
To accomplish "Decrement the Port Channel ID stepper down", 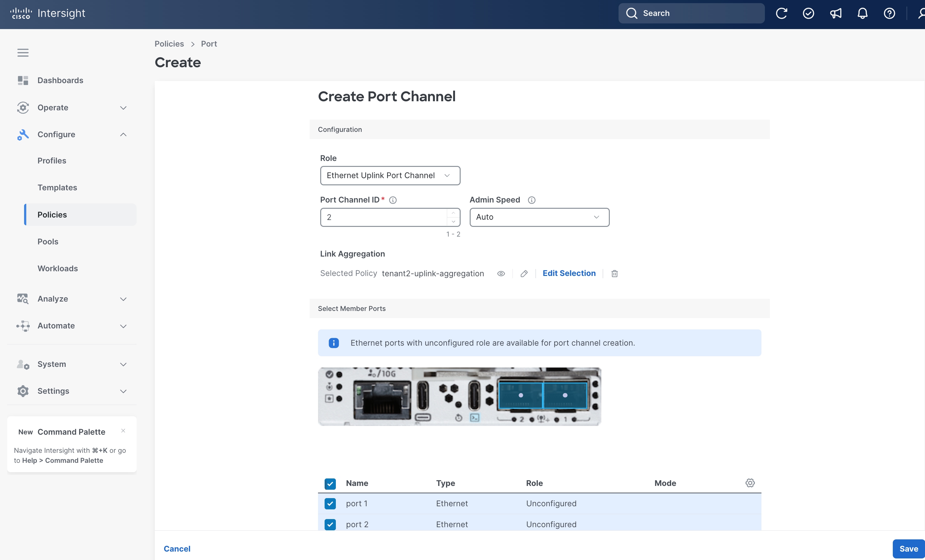I will pos(453,222).
